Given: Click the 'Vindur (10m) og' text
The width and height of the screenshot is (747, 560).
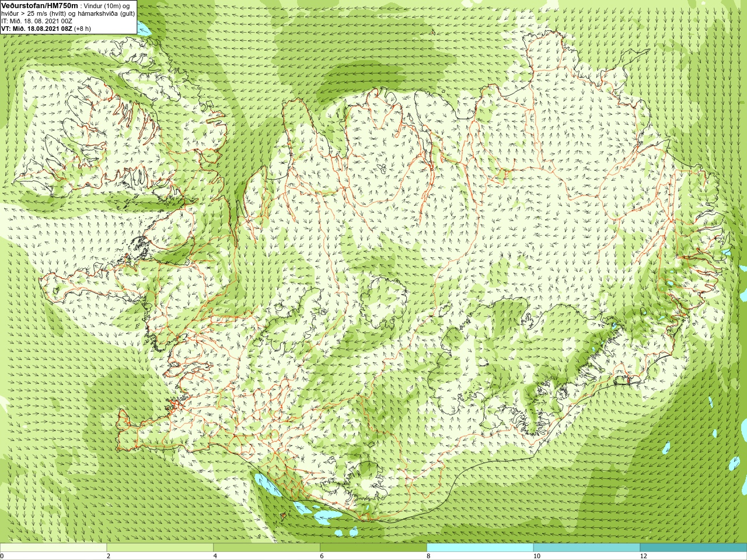Looking at the screenshot, I should (x=107, y=6).
